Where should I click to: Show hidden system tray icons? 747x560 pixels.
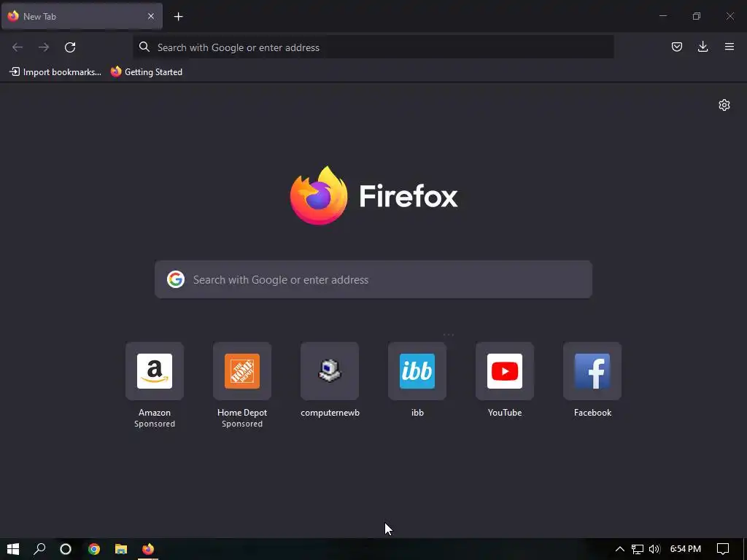point(619,549)
